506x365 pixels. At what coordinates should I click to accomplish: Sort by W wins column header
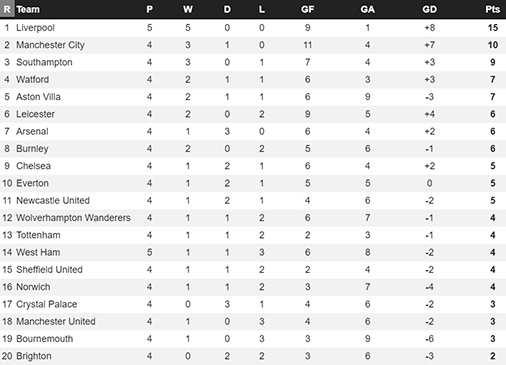pos(188,9)
